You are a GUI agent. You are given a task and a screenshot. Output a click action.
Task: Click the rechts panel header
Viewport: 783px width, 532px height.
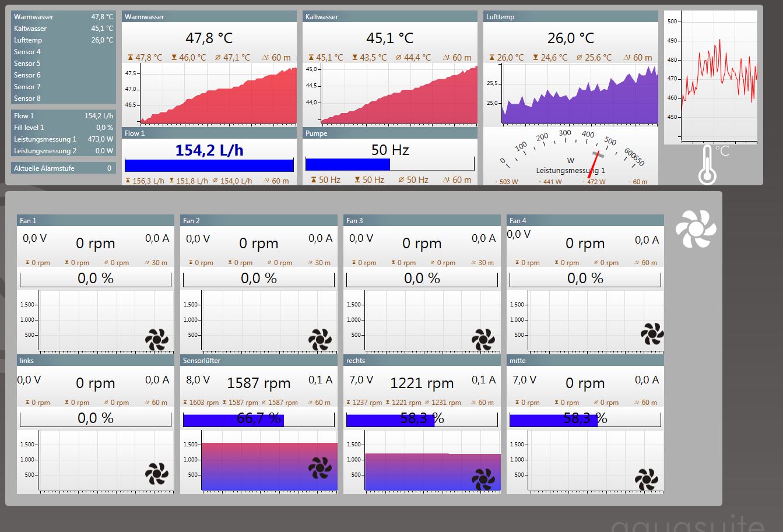[422, 360]
